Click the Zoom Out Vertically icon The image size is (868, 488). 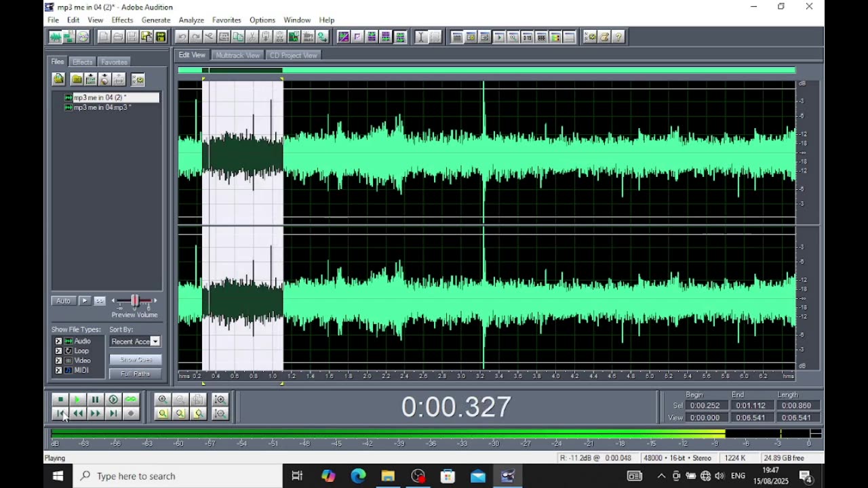tap(220, 413)
